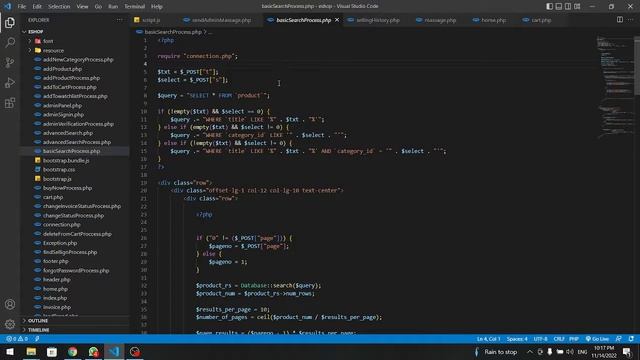Click Explorer more actions ellipsis

tap(119, 20)
